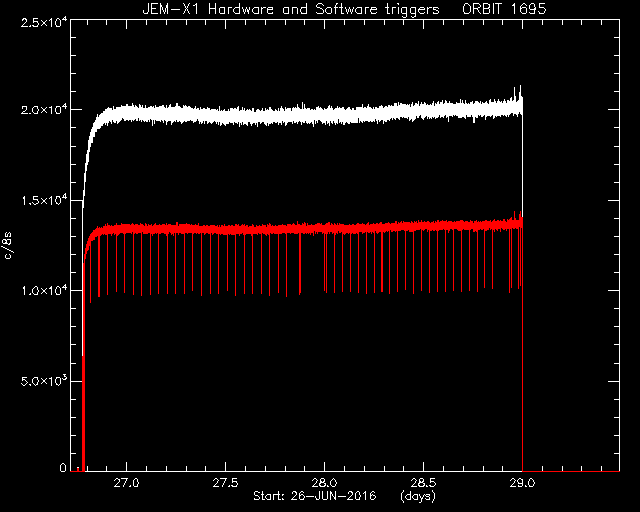
Task: Click the (days) unit label
Action: (418, 496)
